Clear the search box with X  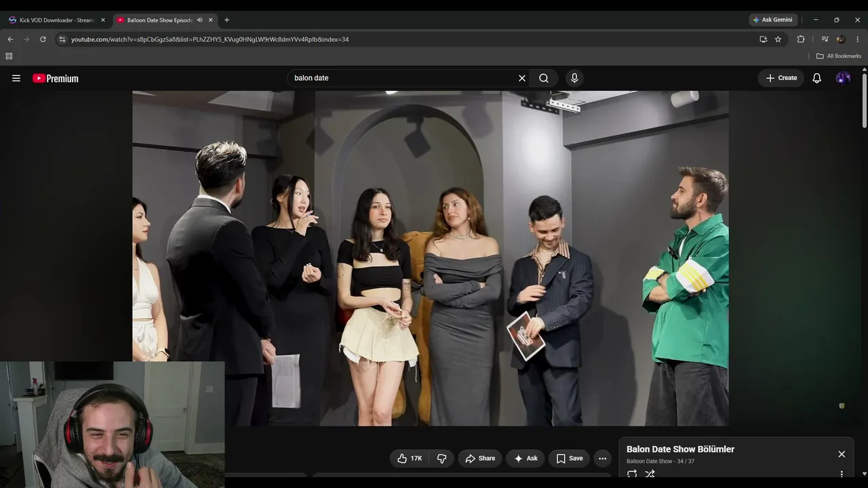click(x=522, y=78)
